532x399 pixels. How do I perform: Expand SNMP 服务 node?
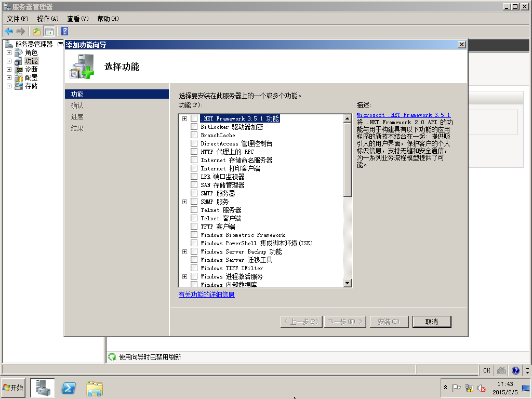(184, 202)
